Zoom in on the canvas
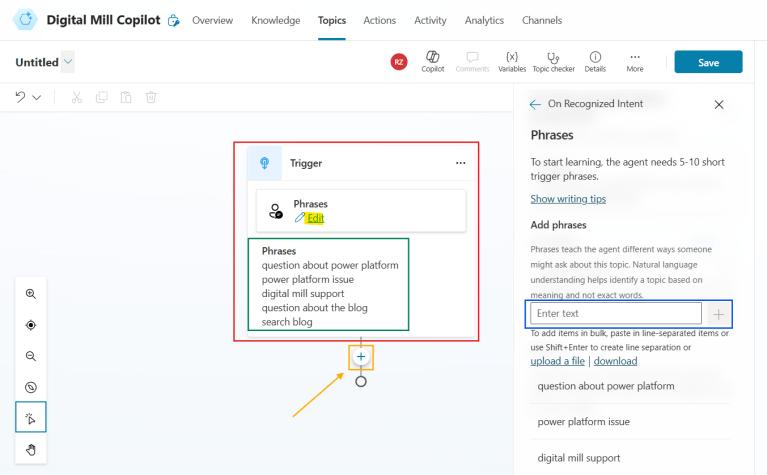 [x=30, y=294]
